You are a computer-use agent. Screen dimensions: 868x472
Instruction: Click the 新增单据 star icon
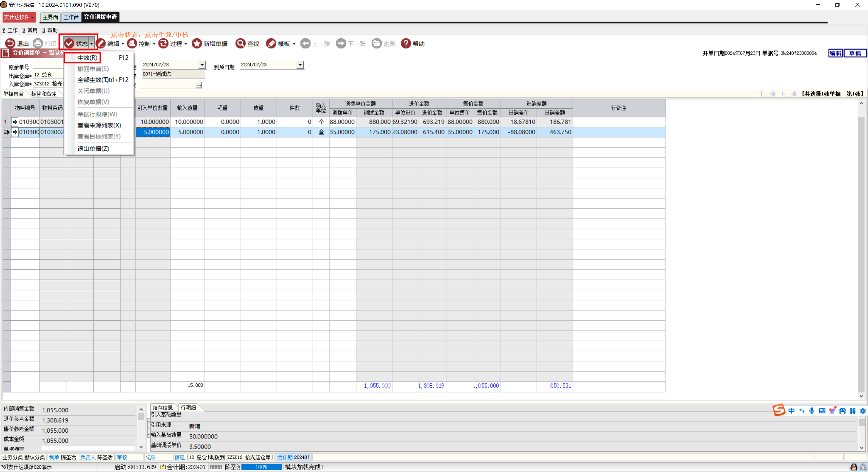(197, 43)
